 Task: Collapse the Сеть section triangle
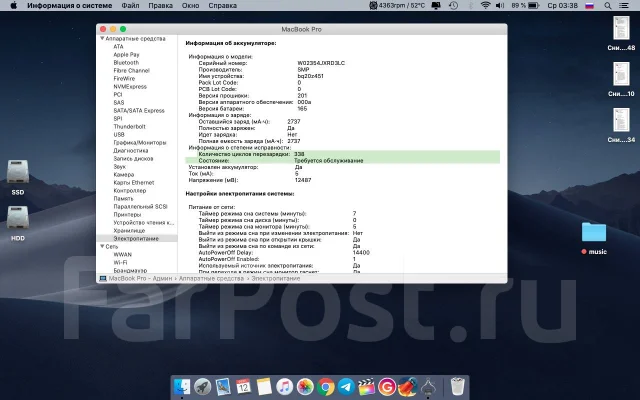click(102, 247)
